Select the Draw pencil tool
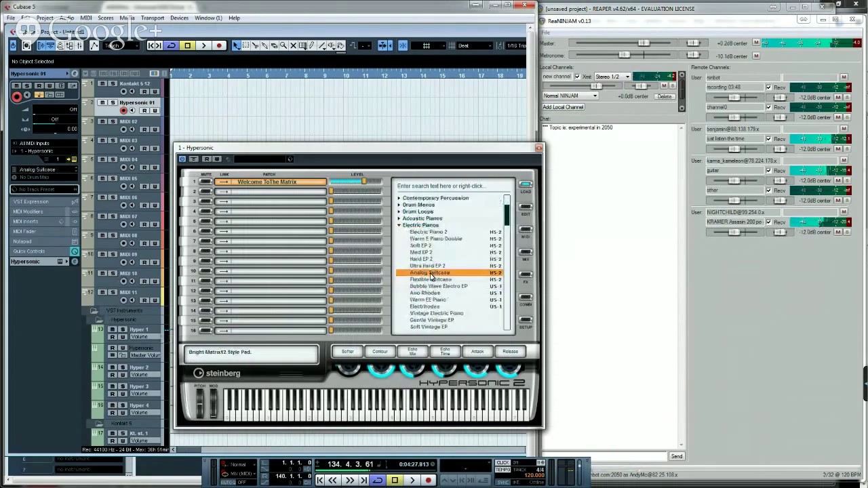Screen dimensions: 868x488 [311, 45]
